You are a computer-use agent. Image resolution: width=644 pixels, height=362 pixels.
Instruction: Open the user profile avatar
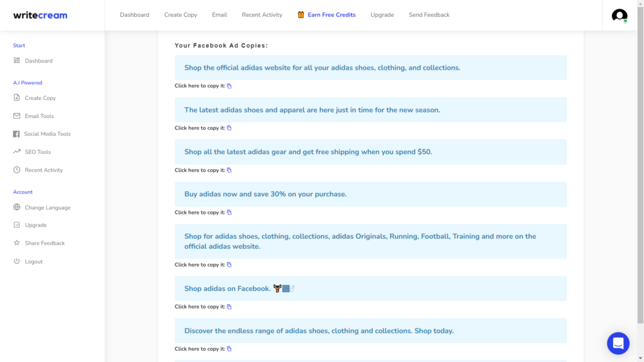pos(619,15)
